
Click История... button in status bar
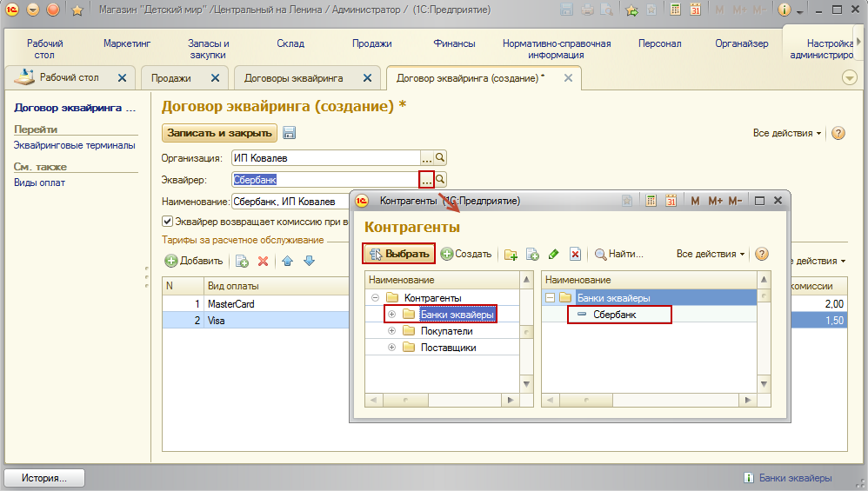(44, 478)
